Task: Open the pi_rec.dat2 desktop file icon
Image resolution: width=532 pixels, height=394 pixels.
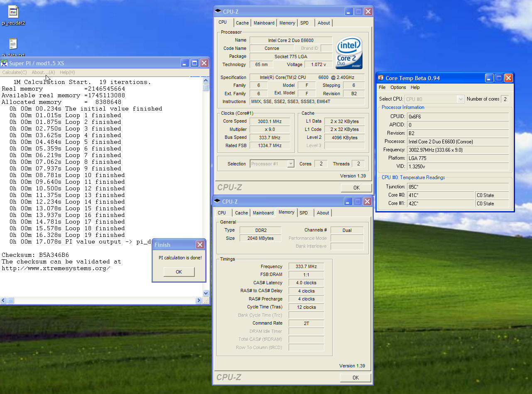Action: (x=13, y=12)
